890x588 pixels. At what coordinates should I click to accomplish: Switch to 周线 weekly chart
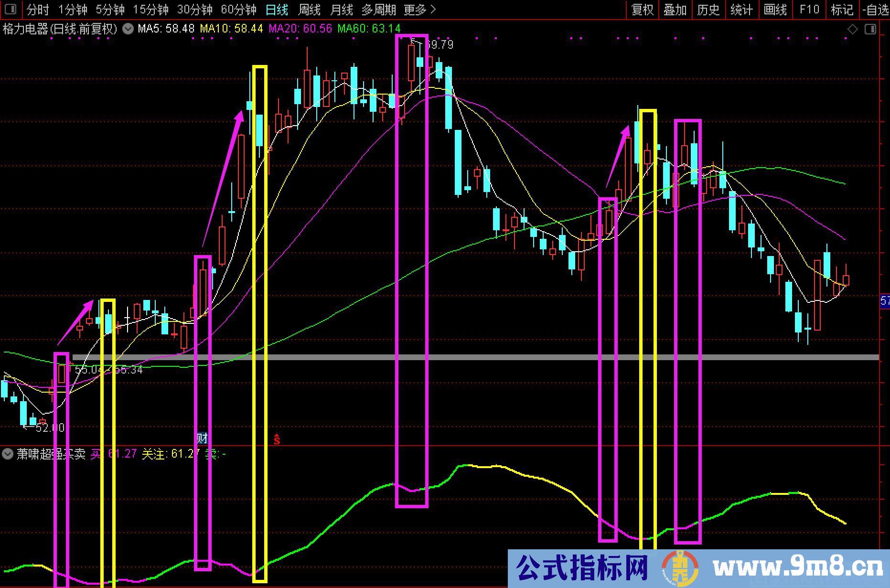pos(309,10)
